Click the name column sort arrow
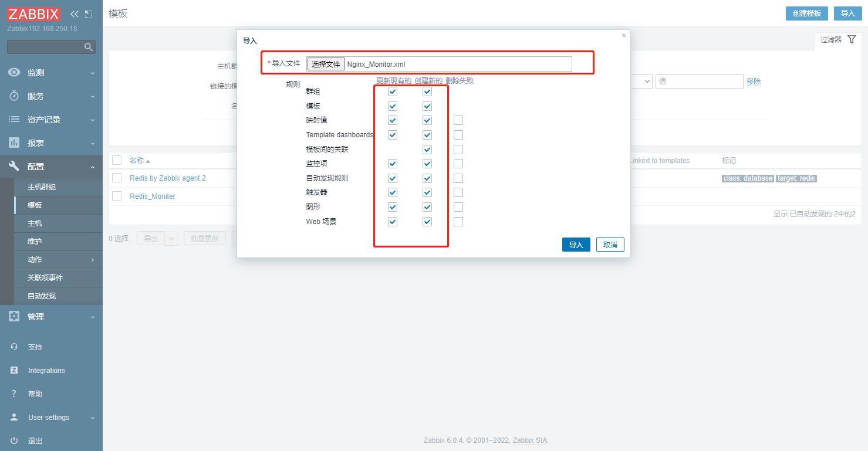Screen dimensions: 868x451 (148, 161)
